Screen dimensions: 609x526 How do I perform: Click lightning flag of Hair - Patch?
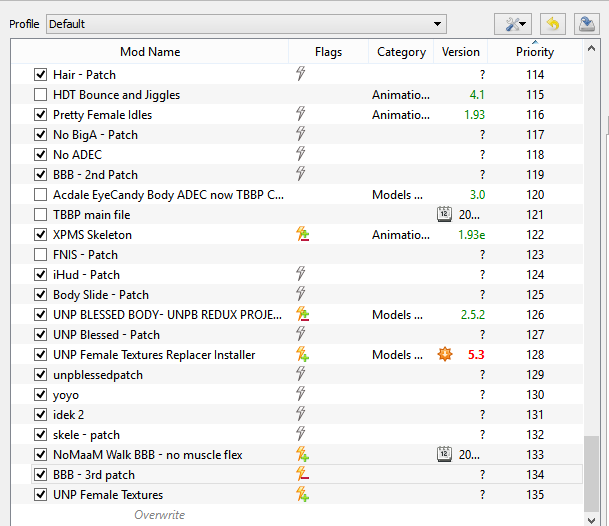coord(300,74)
